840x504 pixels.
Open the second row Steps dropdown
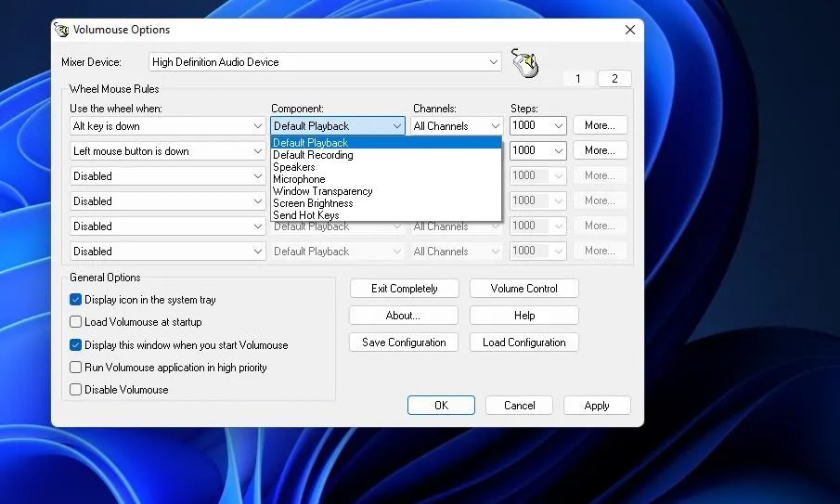tap(558, 151)
